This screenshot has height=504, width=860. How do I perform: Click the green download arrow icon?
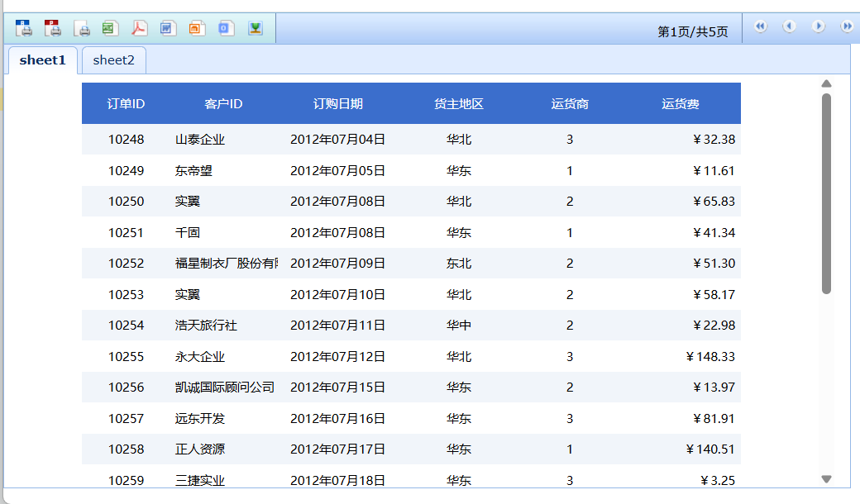pyautogui.click(x=256, y=28)
